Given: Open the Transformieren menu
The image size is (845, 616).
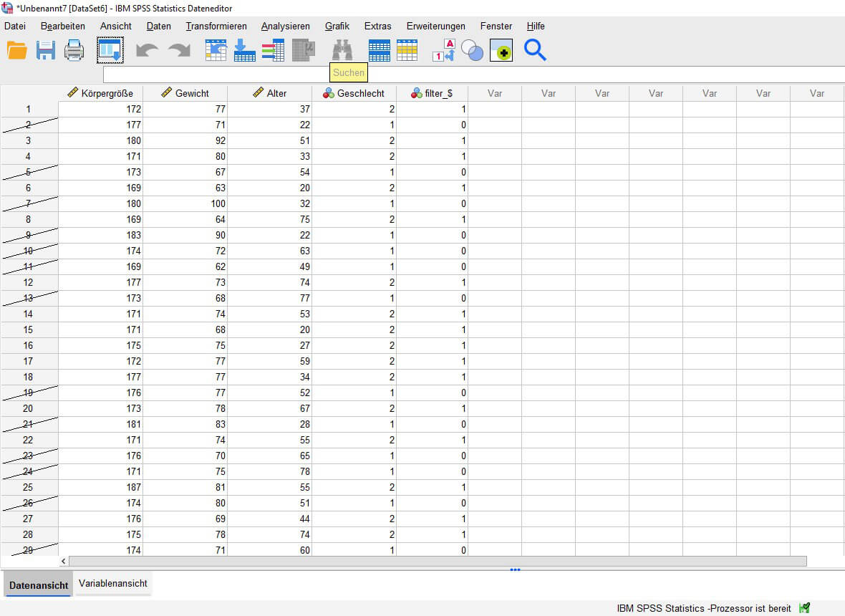Looking at the screenshot, I should pos(216,26).
